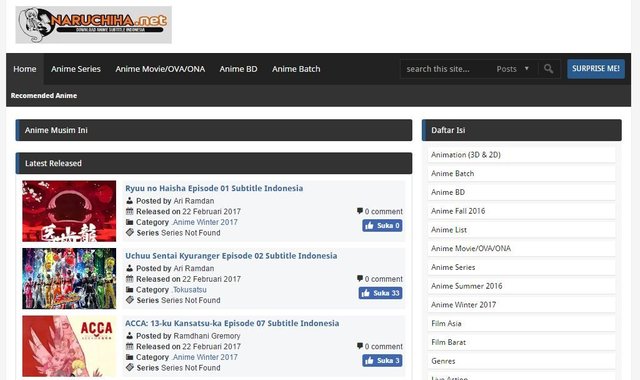Open the Anime BD menu
This screenshot has height=380, width=640.
pyautogui.click(x=238, y=69)
